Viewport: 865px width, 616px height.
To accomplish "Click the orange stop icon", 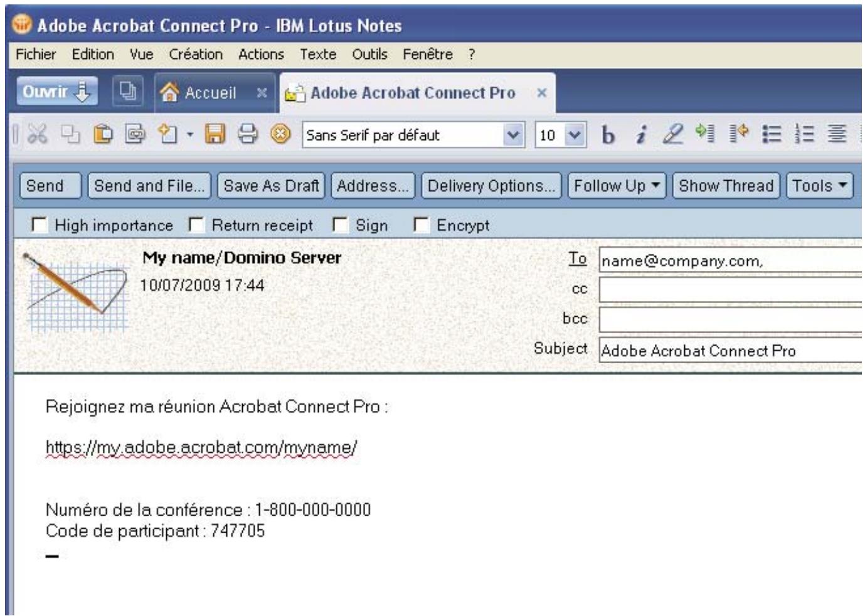I will point(280,134).
